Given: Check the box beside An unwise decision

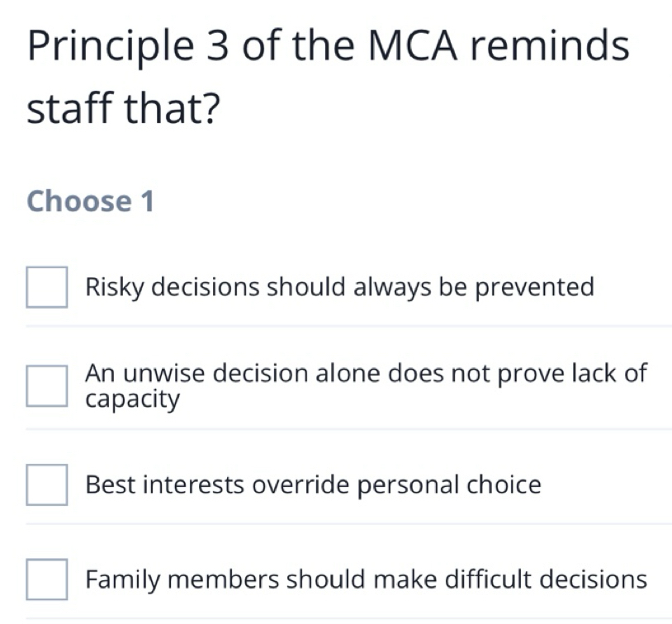Looking at the screenshot, I should tap(47, 385).
